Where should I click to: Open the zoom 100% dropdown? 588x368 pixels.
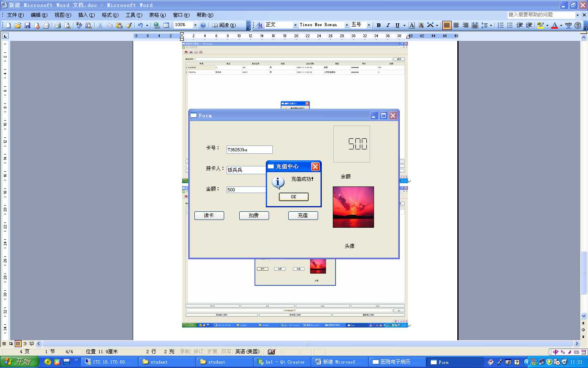click(195, 25)
